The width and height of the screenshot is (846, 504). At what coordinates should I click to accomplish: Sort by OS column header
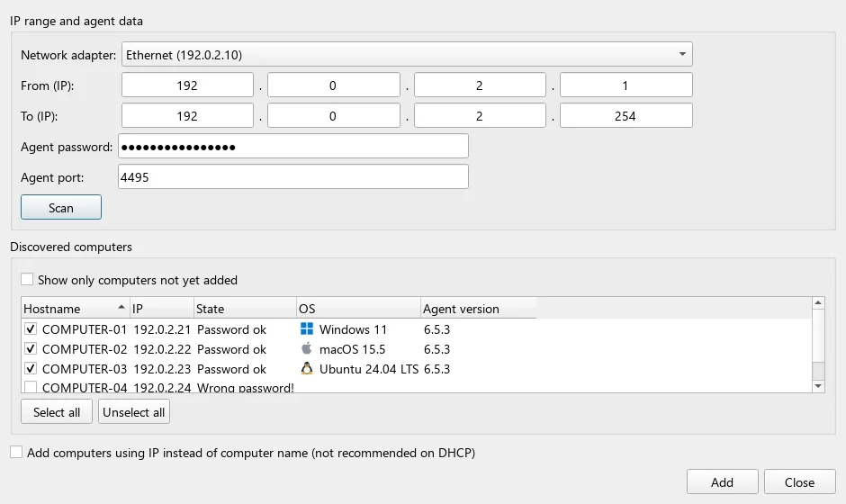(x=358, y=308)
